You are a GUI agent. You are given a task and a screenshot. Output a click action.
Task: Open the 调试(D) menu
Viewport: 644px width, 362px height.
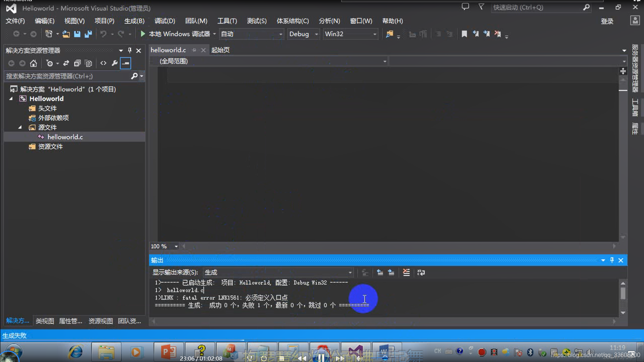click(x=165, y=21)
